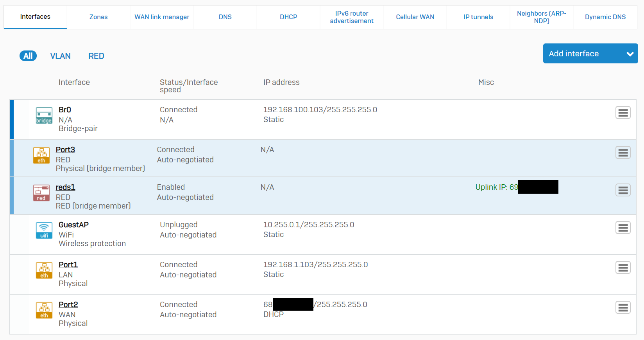This screenshot has width=644, height=340.
Task: Click the Uplink IP text for reds1
Action: click(x=497, y=187)
